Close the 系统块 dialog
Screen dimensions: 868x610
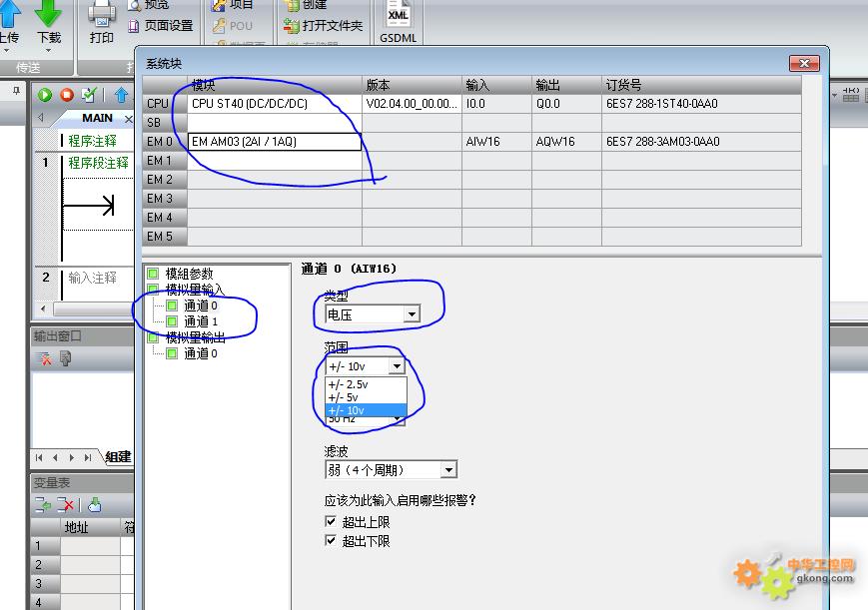[x=805, y=63]
